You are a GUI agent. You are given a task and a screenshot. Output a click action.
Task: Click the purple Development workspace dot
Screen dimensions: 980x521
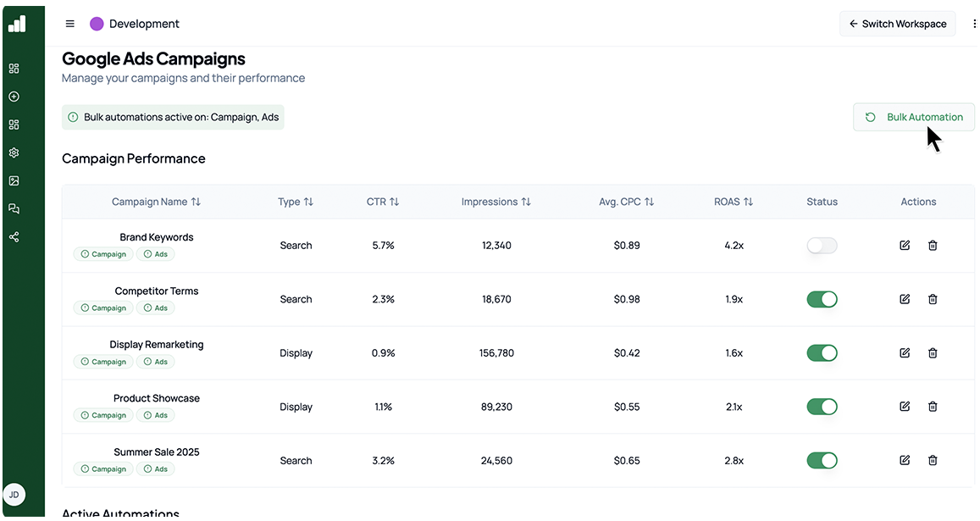click(97, 24)
